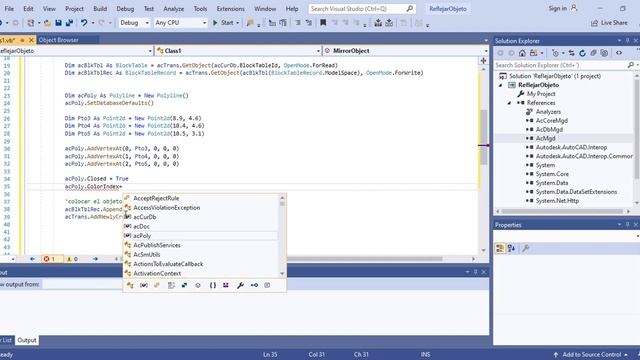
Task: Click the Save All toolbar icon
Action: point(69,23)
